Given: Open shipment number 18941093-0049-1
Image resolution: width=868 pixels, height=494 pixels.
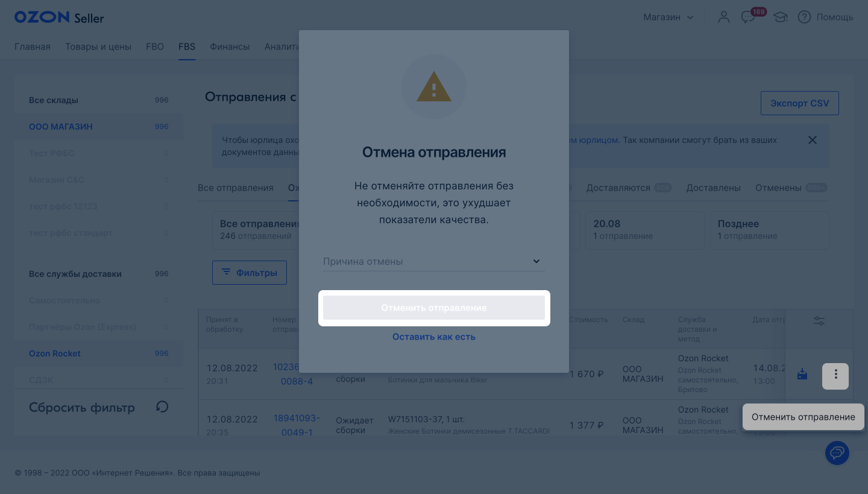Looking at the screenshot, I should pos(297,425).
